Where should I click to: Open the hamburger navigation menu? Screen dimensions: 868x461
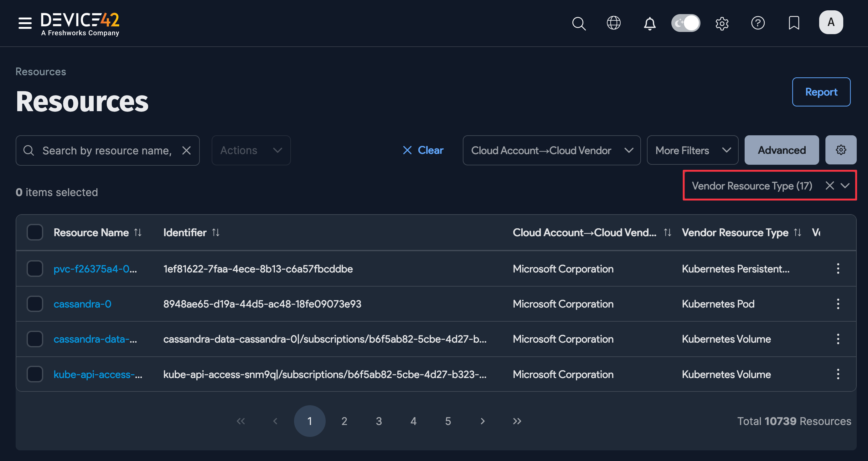coord(25,23)
